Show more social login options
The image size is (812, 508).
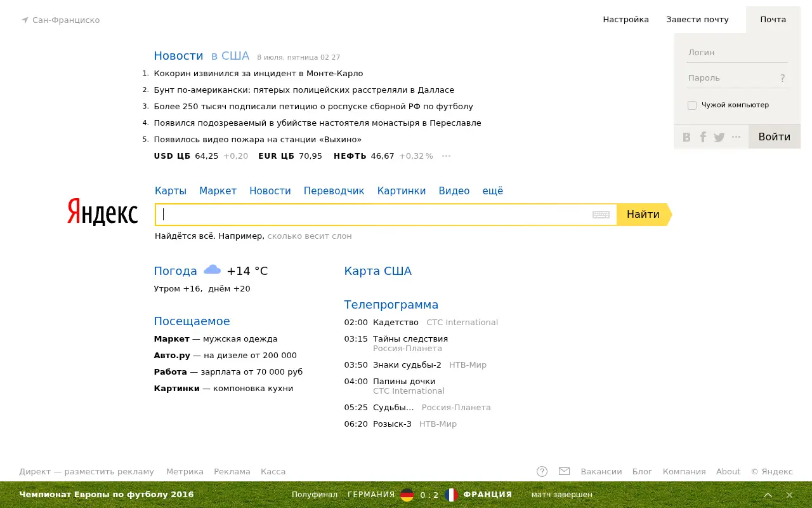point(736,137)
